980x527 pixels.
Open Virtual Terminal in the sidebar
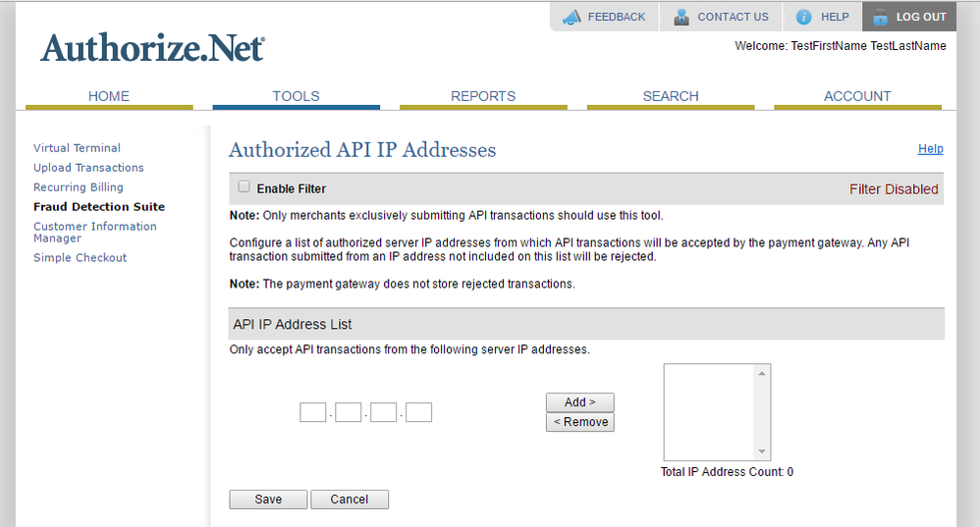click(77, 148)
